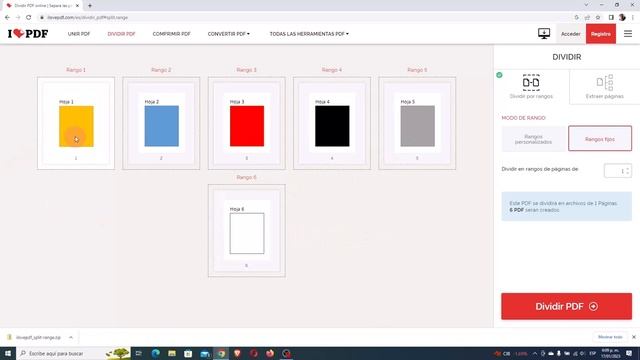Close the Dividir PDF online browser tab
The width and height of the screenshot is (640, 360).
tap(77, 6)
